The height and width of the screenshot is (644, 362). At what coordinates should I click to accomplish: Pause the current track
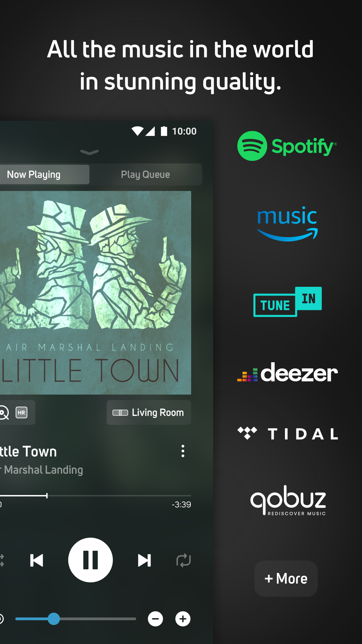pos(90,560)
